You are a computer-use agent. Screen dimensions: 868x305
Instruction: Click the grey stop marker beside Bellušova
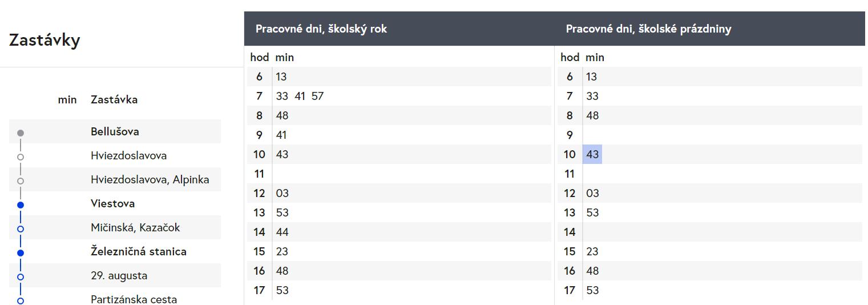(x=21, y=133)
